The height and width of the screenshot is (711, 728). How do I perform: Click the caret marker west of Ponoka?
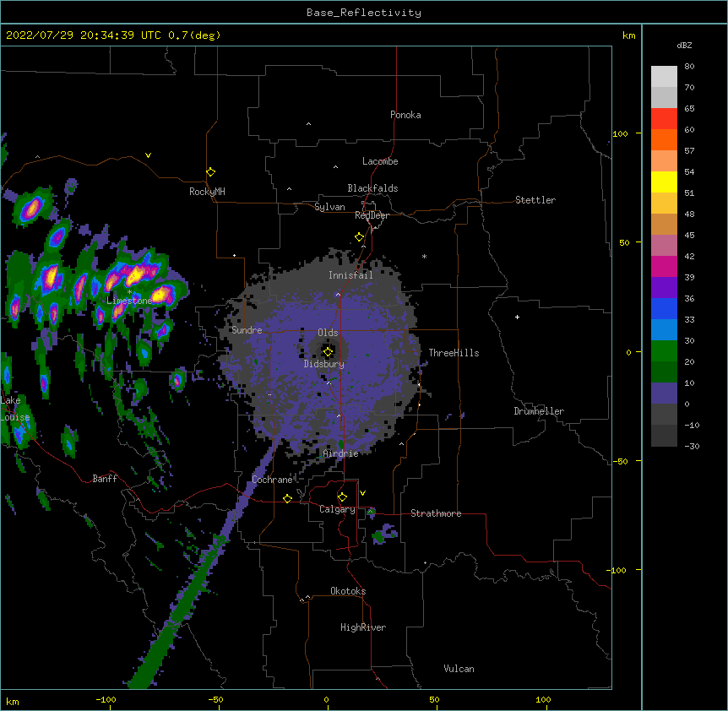308,124
